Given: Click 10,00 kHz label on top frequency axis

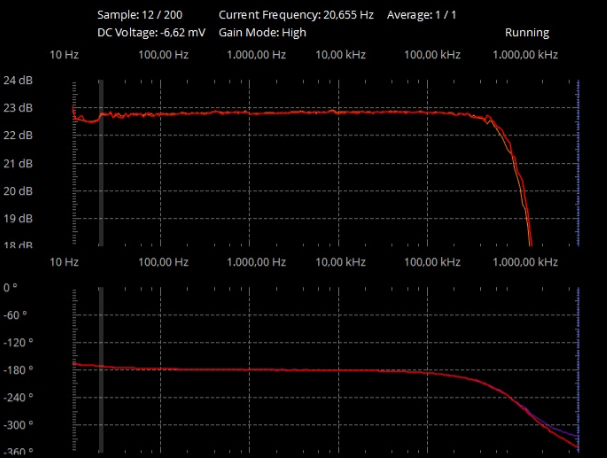Looking at the screenshot, I should coord(339,54).
